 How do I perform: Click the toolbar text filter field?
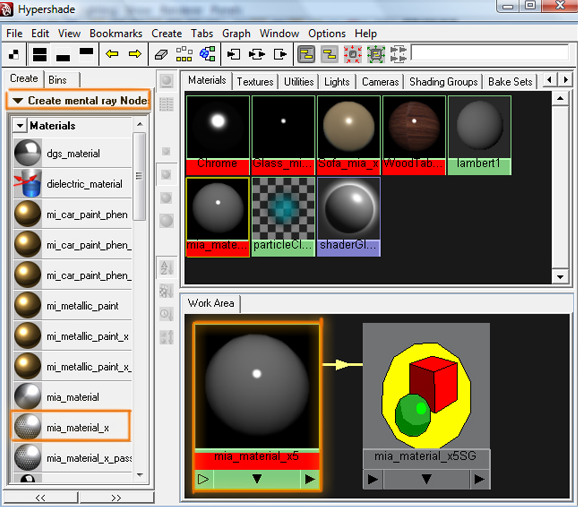tap(490, 52)
